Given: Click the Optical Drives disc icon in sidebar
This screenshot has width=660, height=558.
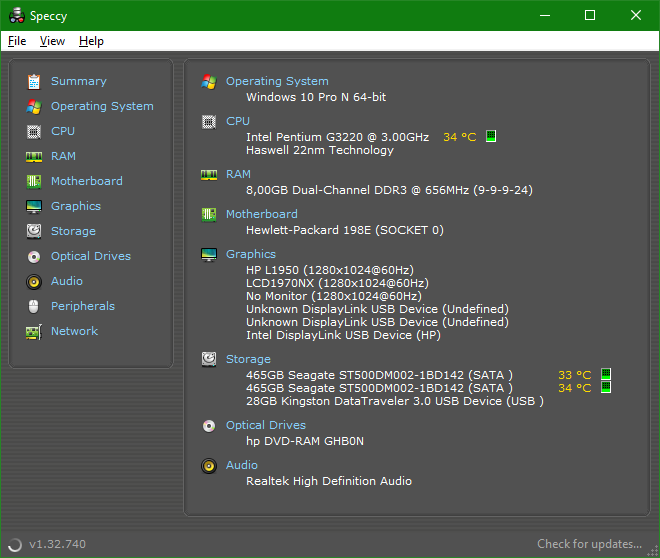Looking at the screenshot, I should pos(34,257).
